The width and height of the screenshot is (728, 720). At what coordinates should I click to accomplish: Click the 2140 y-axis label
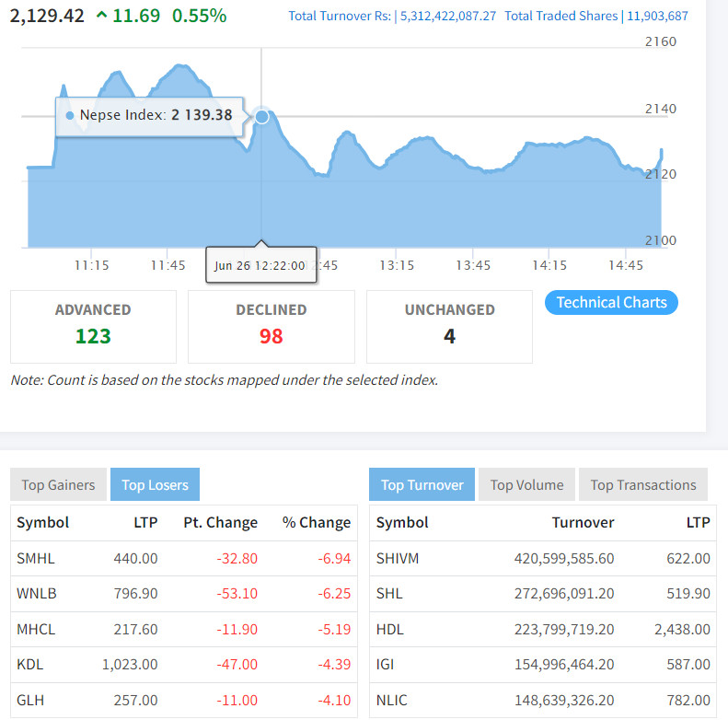pyautogui.click(x=661, y=109)
